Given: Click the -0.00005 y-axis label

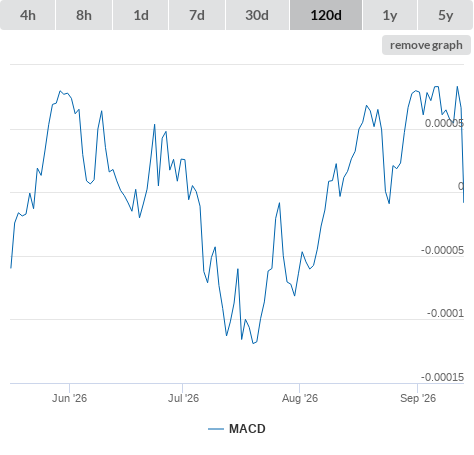Looking at the screenshot, I should coord(442,250).
